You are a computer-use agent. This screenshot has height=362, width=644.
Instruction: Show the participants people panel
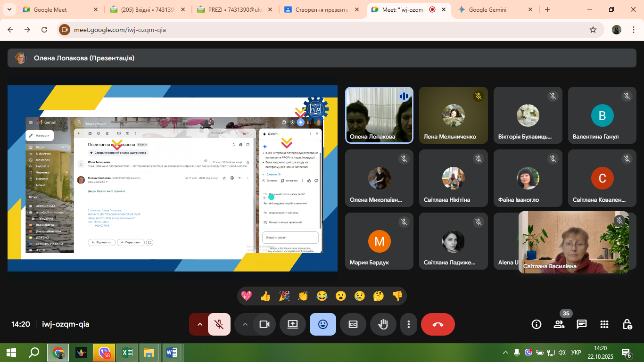point(559,324)
